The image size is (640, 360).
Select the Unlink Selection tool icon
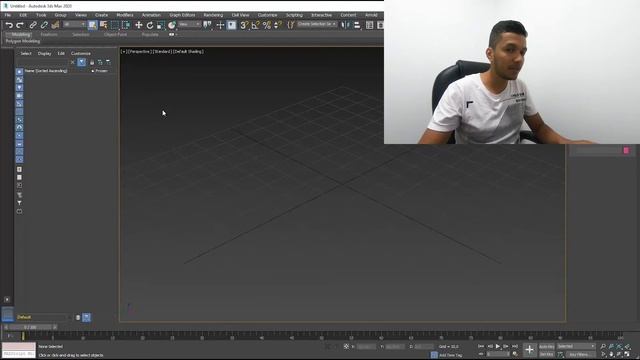click(44, 25)
